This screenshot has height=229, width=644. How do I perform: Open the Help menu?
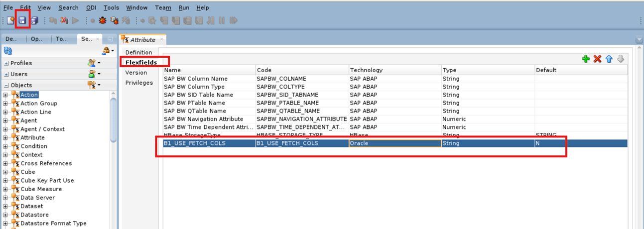pos(203,7)
